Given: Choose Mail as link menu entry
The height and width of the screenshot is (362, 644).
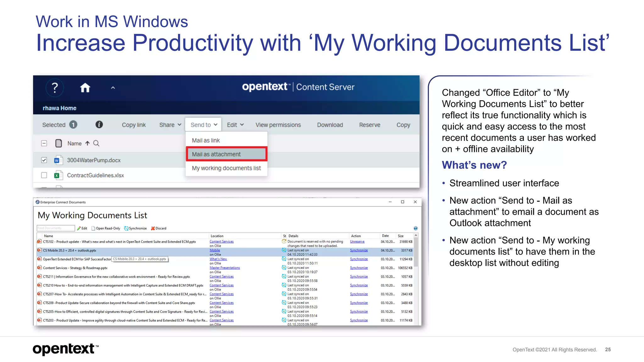Looking at the screenshot, I should click(226, 140).
